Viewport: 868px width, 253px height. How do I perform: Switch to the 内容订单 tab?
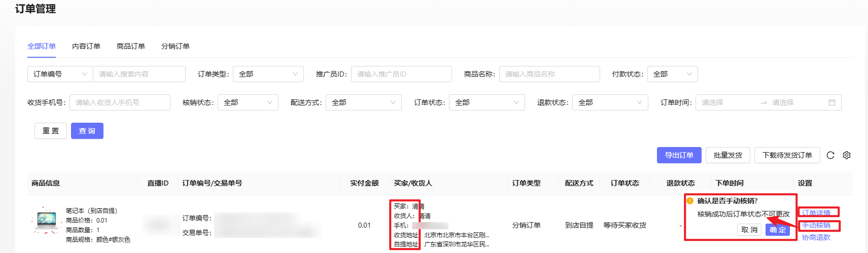(86, 46)
